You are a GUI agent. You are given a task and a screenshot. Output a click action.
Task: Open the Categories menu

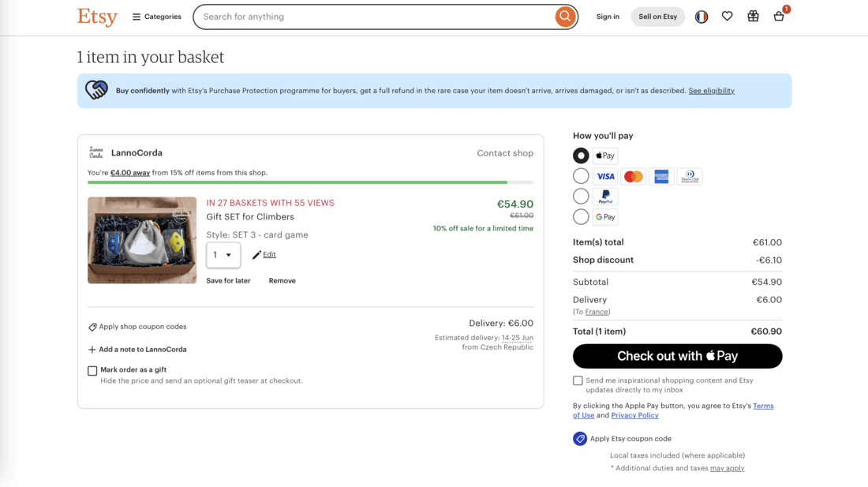(156, 16)
